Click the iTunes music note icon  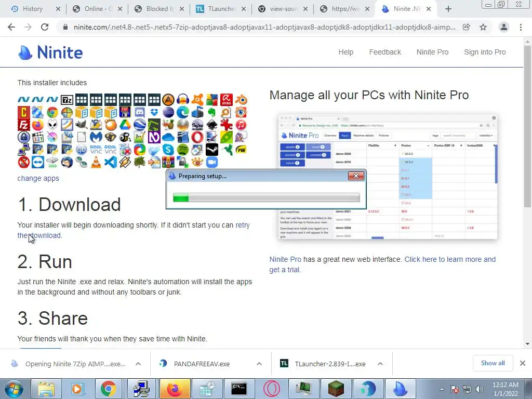(x=241, y=125)
